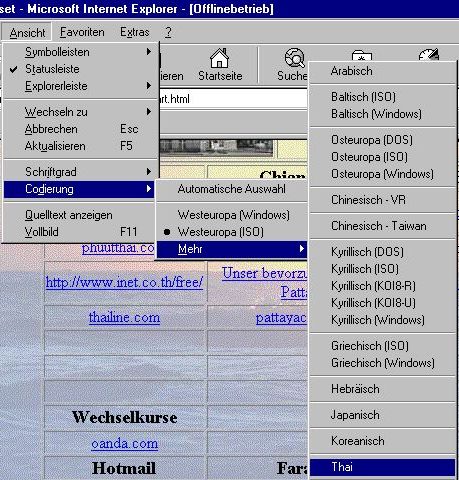Image resolution: width=459 pixels, height=480 pixels.
Task: Open the Favoriten menu
Action: (82, 32)
